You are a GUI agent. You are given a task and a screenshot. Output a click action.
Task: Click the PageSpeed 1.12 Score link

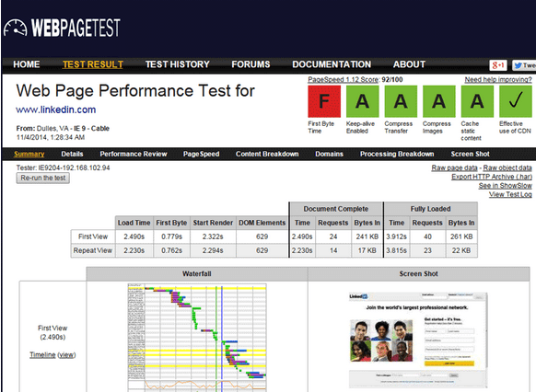tap(343, 79)
